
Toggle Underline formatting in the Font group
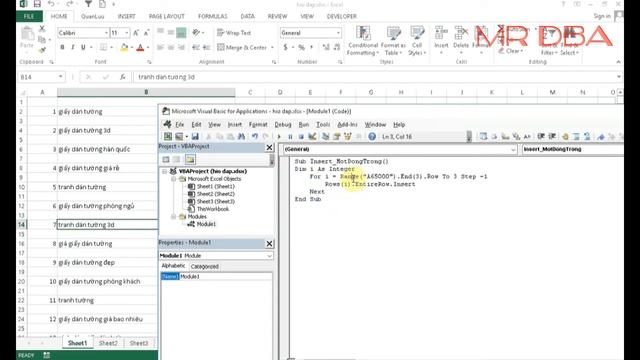[83, 47]
